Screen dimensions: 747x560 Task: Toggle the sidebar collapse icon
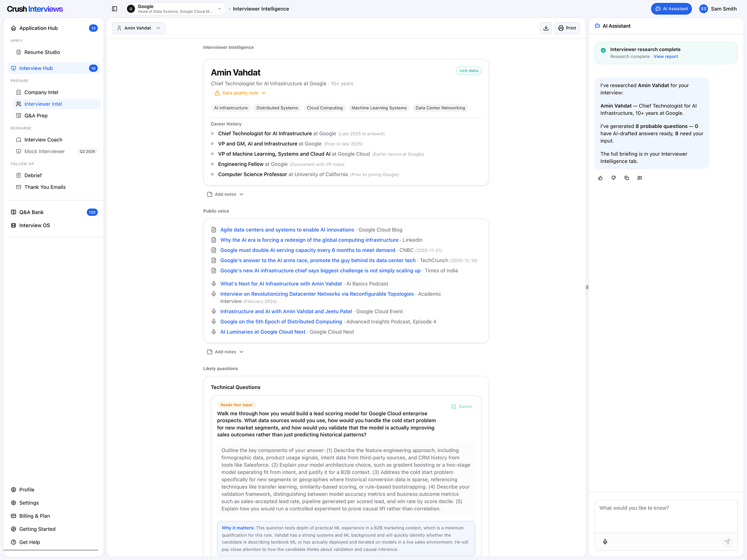pyautogui.click(x=115, y=9)
